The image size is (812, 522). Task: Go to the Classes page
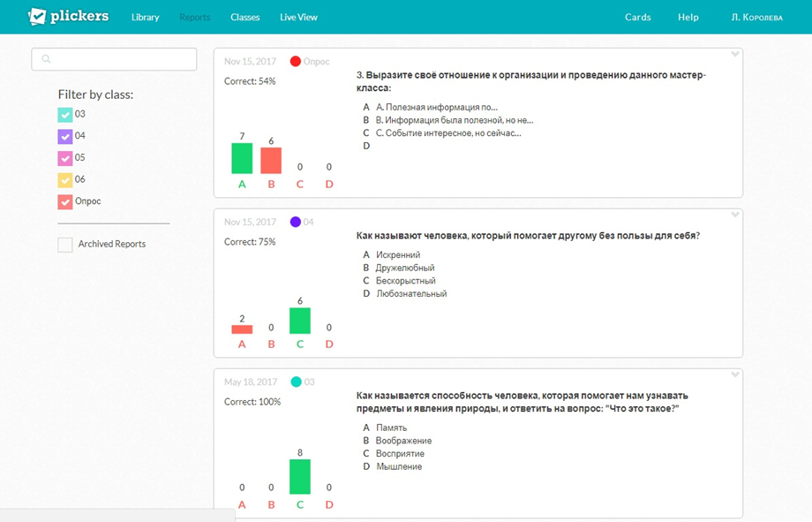tap(245, 17)
